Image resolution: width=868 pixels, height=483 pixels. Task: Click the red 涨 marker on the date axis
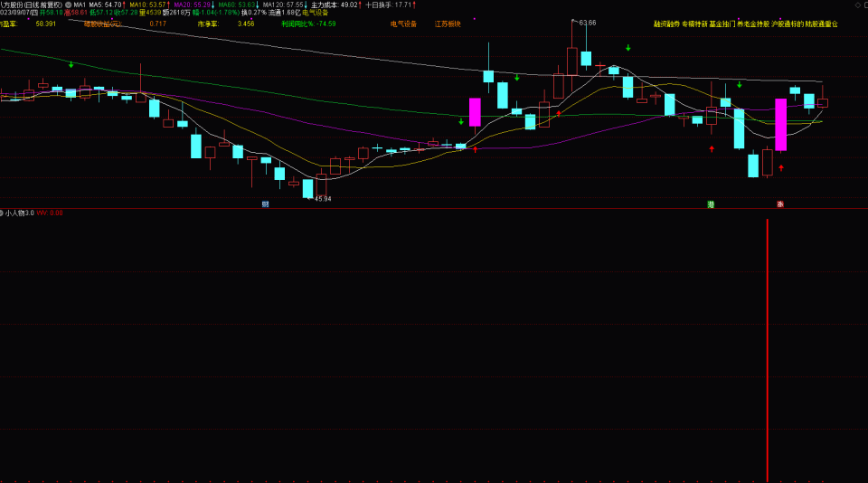pos(780,204)
